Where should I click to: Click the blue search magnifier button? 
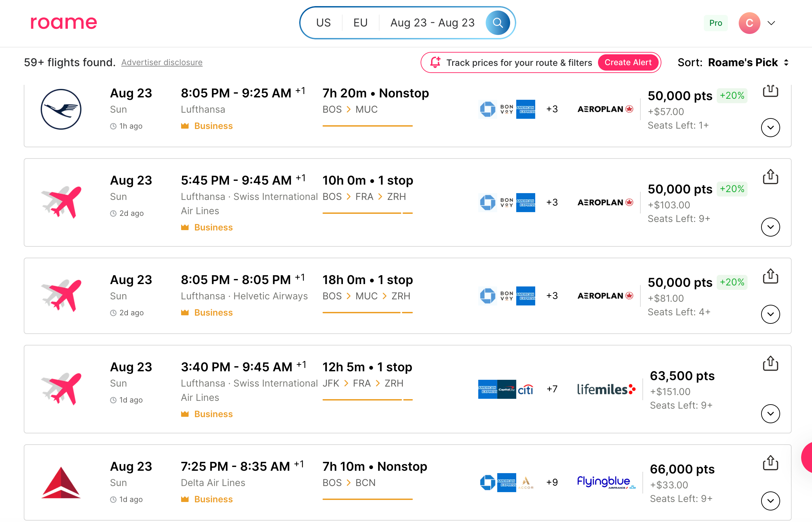[498, 23]
